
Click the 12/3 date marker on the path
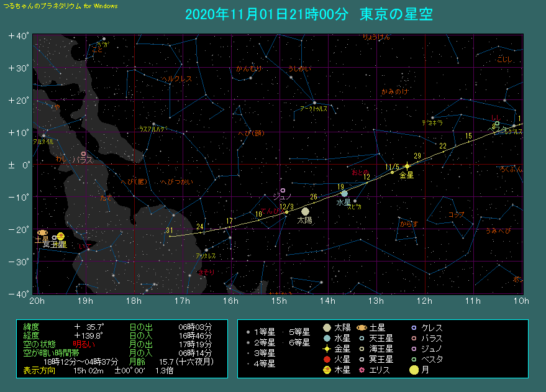286,207
